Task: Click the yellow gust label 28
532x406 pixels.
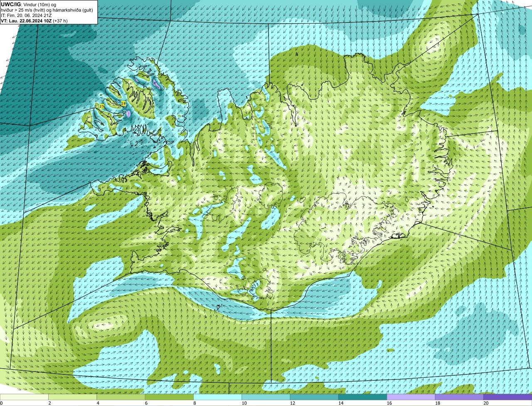Action: (x=123, y=103)
